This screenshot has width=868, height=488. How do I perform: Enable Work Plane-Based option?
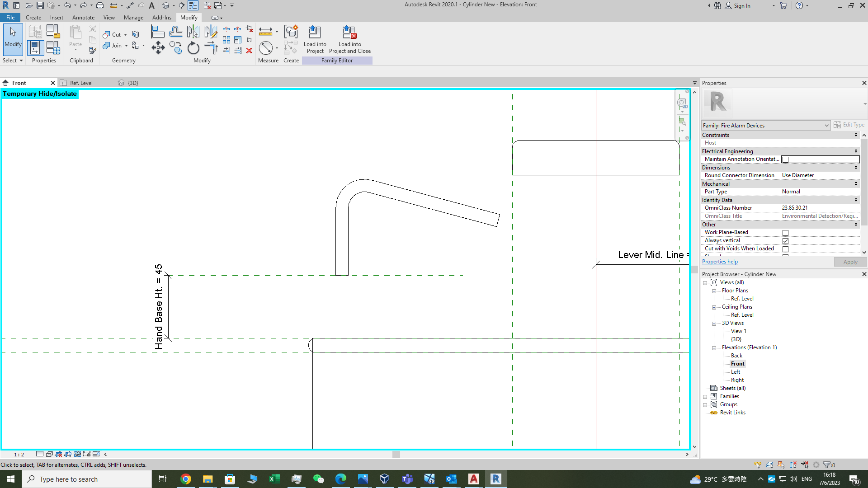pyautogui.click(x=786, y=233)
